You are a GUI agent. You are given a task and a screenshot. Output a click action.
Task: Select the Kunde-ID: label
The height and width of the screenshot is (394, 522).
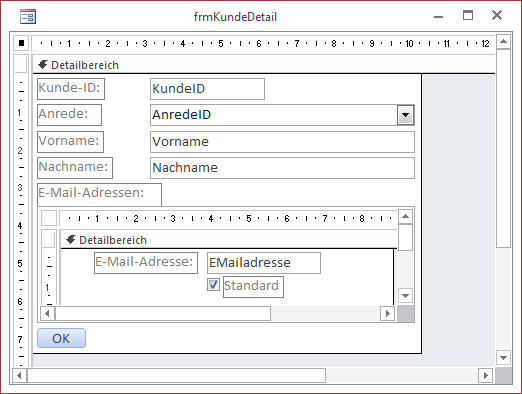[71, 89]
